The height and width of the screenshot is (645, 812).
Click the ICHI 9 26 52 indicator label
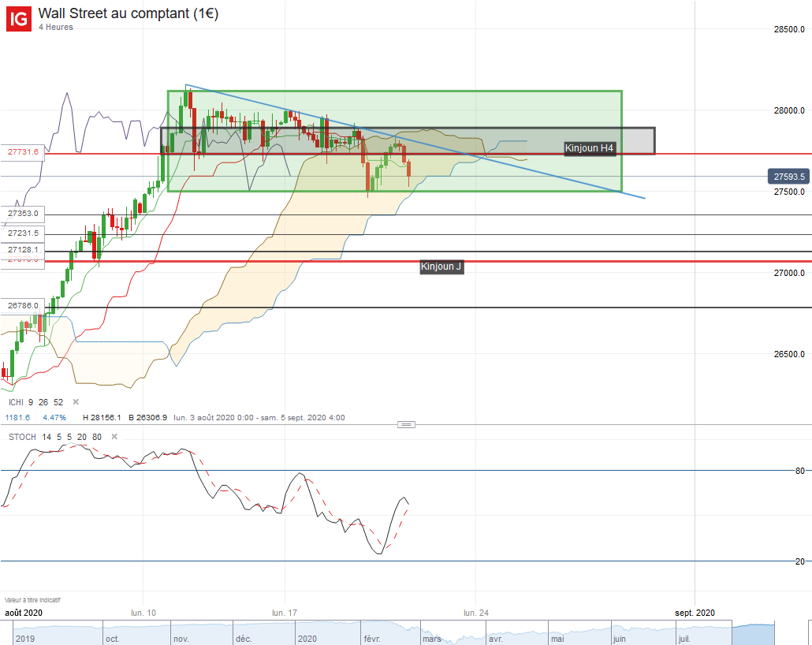coord(35,403)
